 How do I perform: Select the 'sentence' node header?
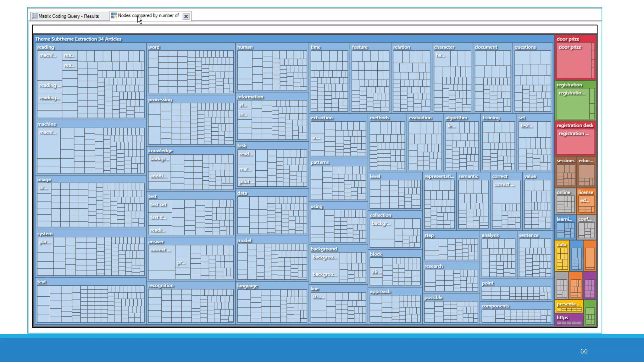point(529,235)
